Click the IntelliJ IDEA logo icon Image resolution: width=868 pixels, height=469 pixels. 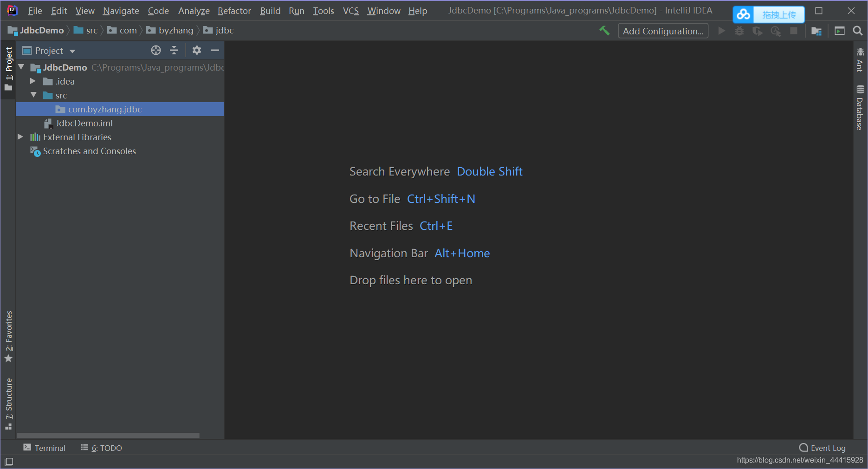click(x=12, y=10)
